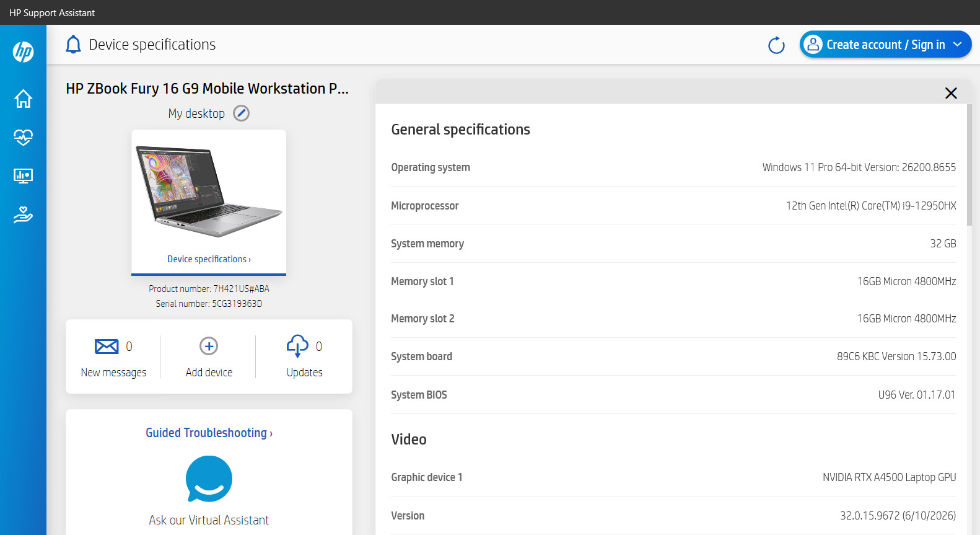Viewport: 980px width, 535px height.
Task: Open the Device specifications link under the laptop image
Action: click(x=209, y=259)
